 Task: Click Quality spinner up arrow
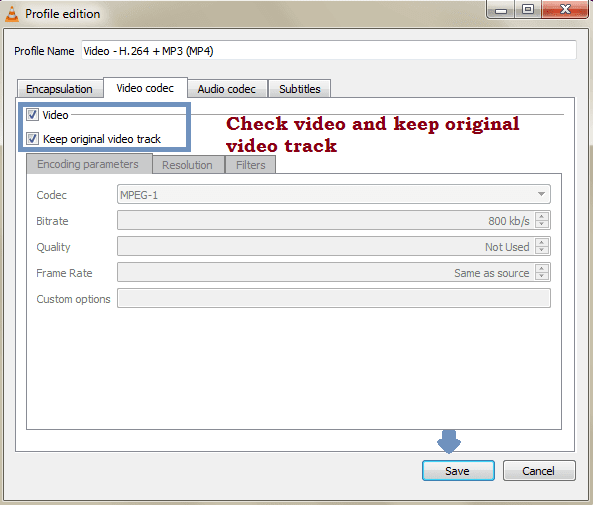tap(542, 242)
